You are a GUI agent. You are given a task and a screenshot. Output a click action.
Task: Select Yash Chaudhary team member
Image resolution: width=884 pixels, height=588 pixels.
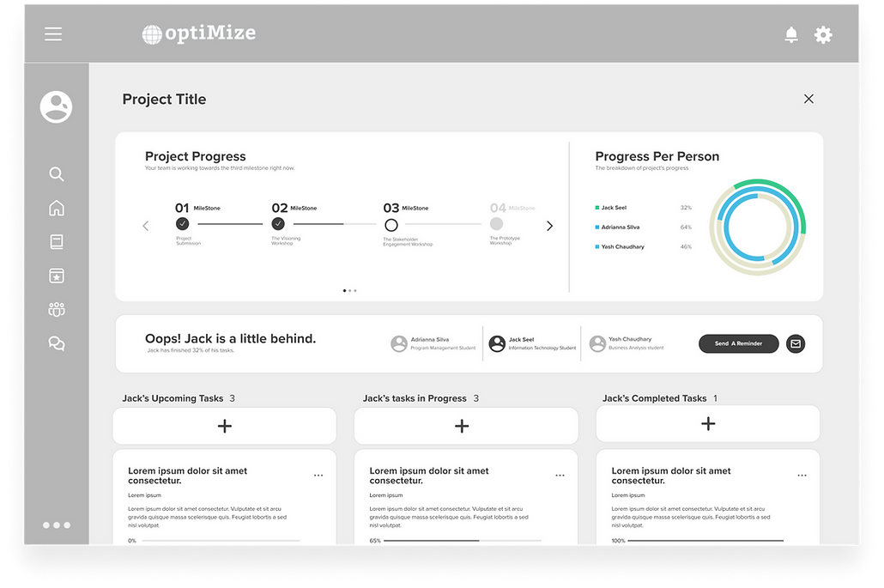click(627, 343)
